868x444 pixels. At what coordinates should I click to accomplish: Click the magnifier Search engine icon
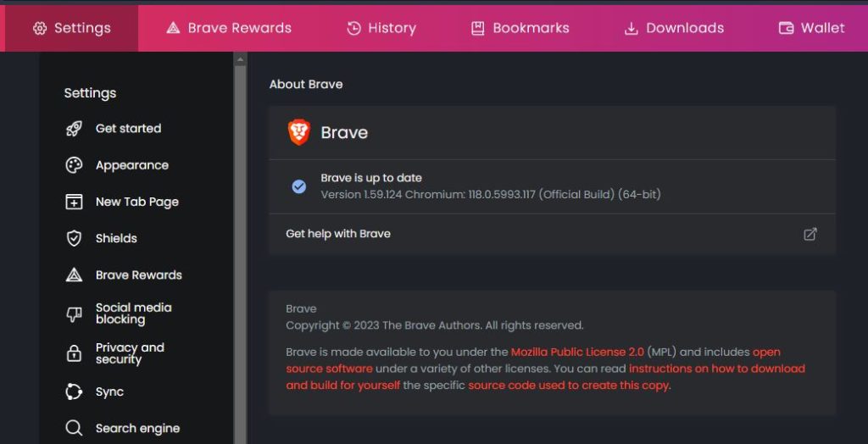coord(75,428)
